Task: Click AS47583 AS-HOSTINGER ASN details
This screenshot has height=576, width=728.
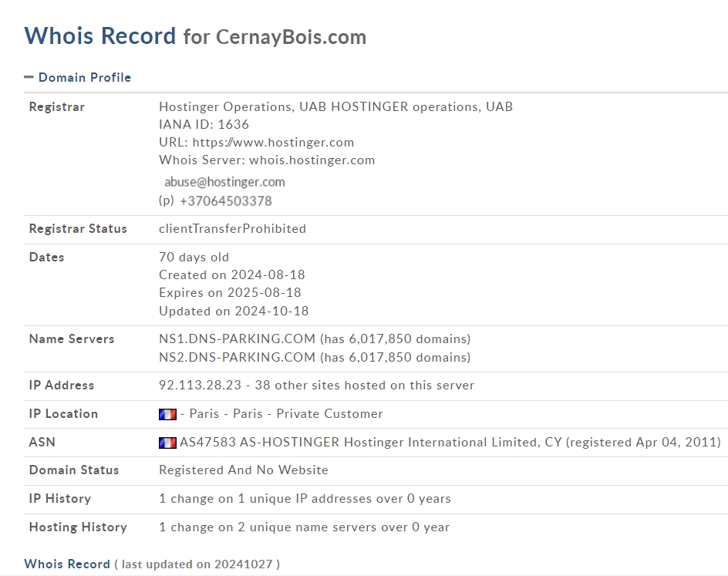Action: 450,443
